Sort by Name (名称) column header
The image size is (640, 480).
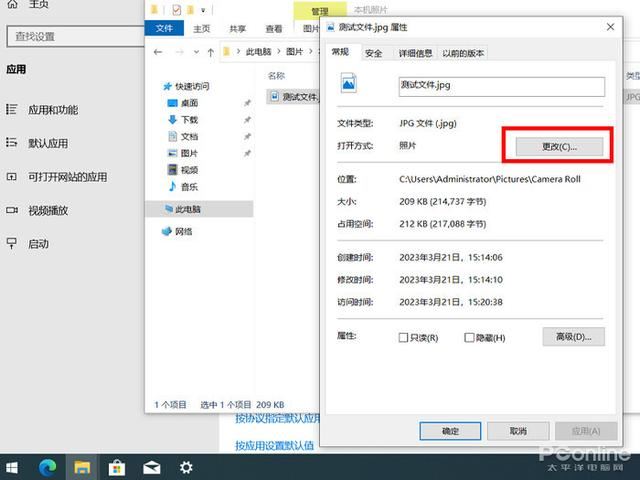(x=276, y=76)
